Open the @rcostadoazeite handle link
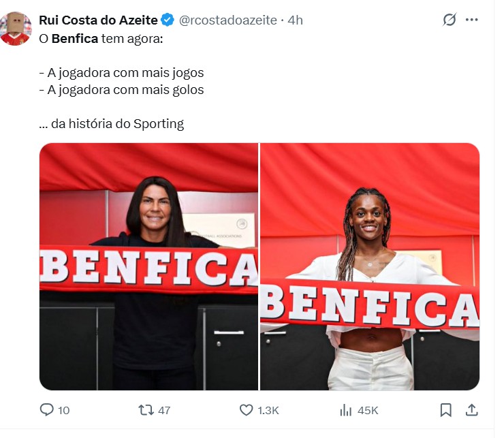The height and width of the screenshot is (438, 504). pyautogui.click(x=228, y=20)
